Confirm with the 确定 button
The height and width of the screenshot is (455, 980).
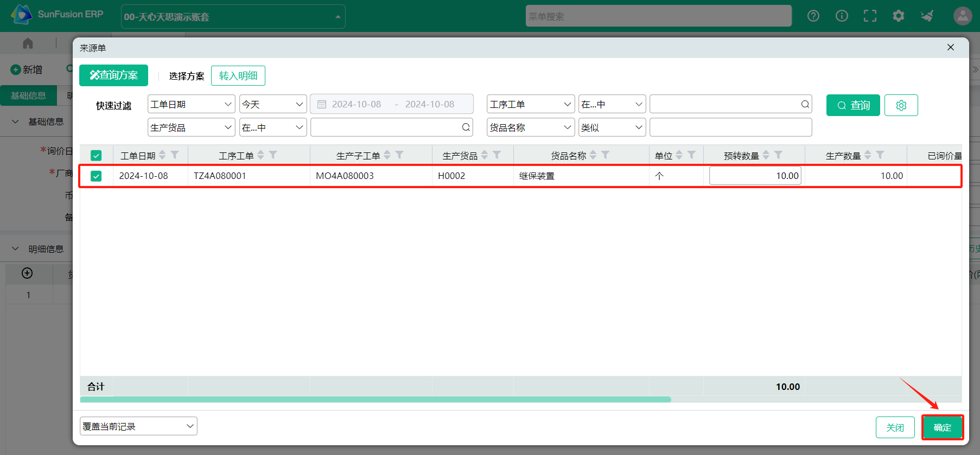943,427
